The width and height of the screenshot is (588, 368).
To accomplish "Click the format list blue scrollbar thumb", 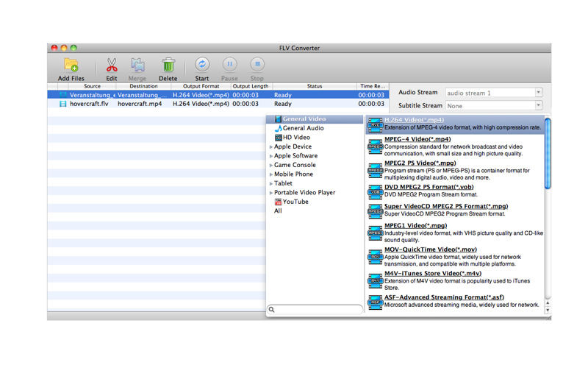I will (x=548, y=153).
